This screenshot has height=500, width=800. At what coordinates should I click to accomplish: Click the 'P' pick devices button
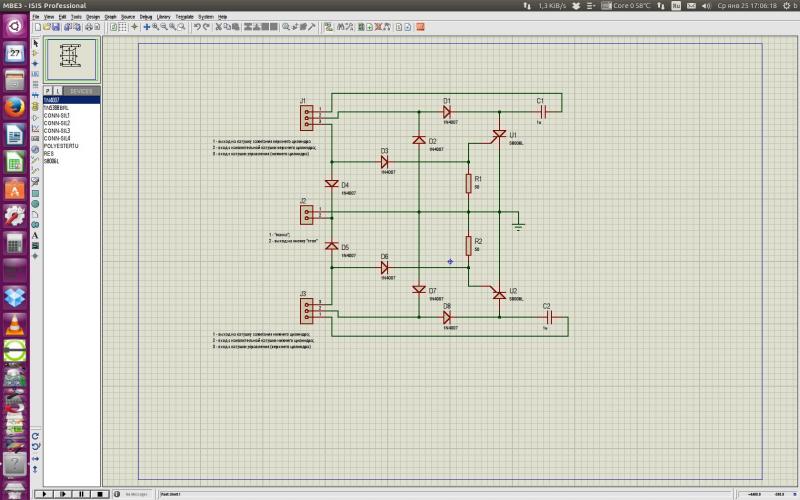(x=47, y=91)
